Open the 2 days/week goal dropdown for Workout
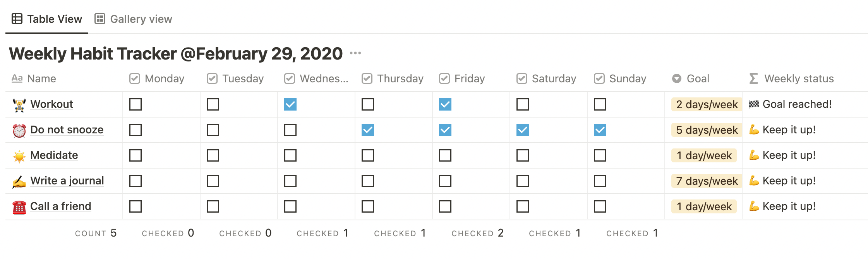Image resolution: width=868 pixels, height=259 pixels. coord(707,104)
